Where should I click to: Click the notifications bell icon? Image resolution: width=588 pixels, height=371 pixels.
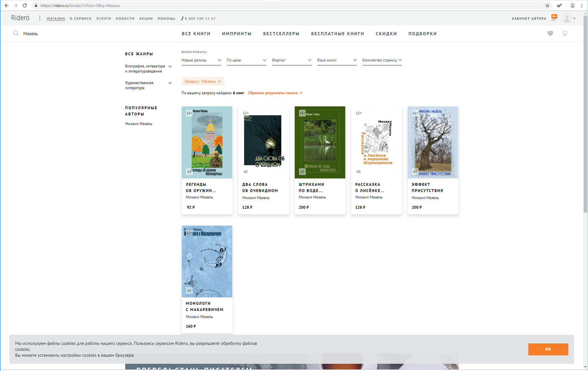554,18
